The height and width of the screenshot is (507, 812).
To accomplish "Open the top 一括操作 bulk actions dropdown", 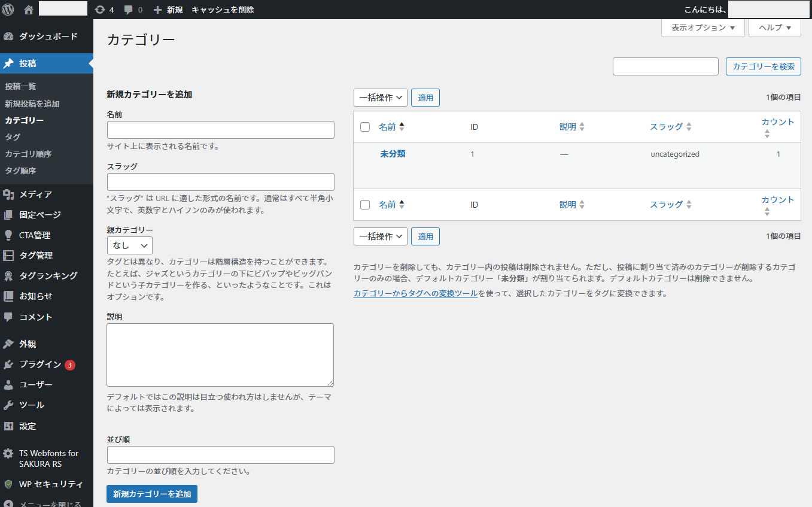I will (381, 98).
